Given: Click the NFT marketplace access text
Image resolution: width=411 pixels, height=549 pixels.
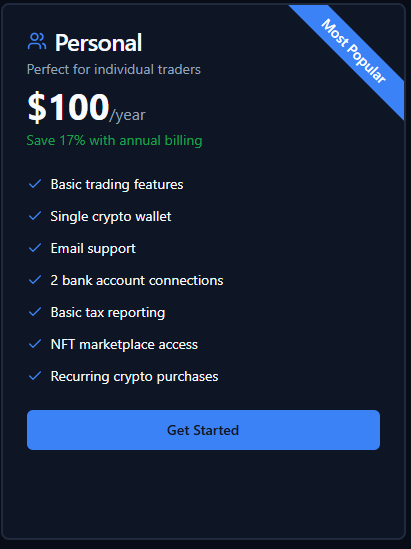Looking at the screenshot, I should pos(124,345).
